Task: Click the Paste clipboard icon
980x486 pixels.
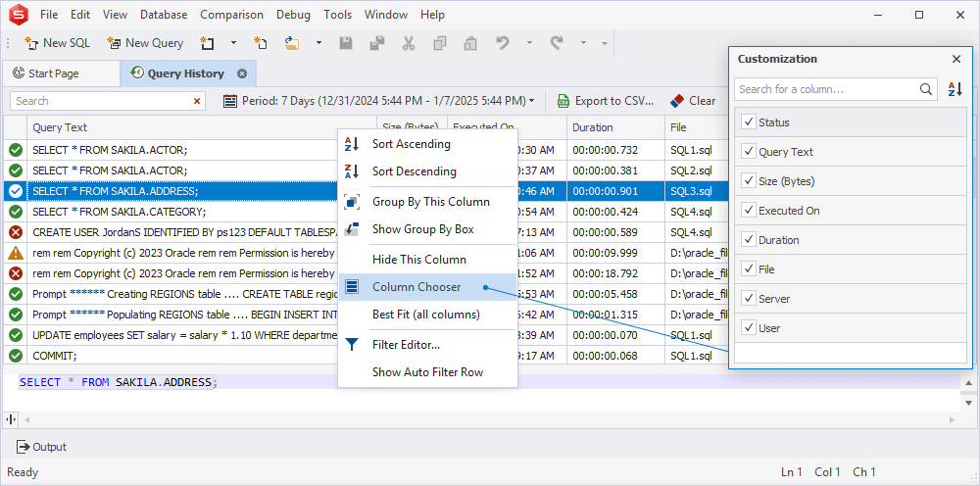Action: (x=470, y=43)
